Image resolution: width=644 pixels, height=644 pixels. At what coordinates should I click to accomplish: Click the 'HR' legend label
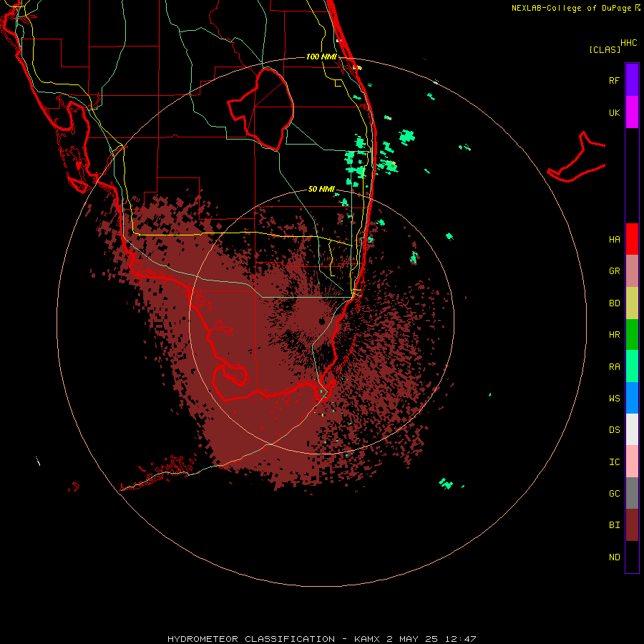[x=614, y=335]
